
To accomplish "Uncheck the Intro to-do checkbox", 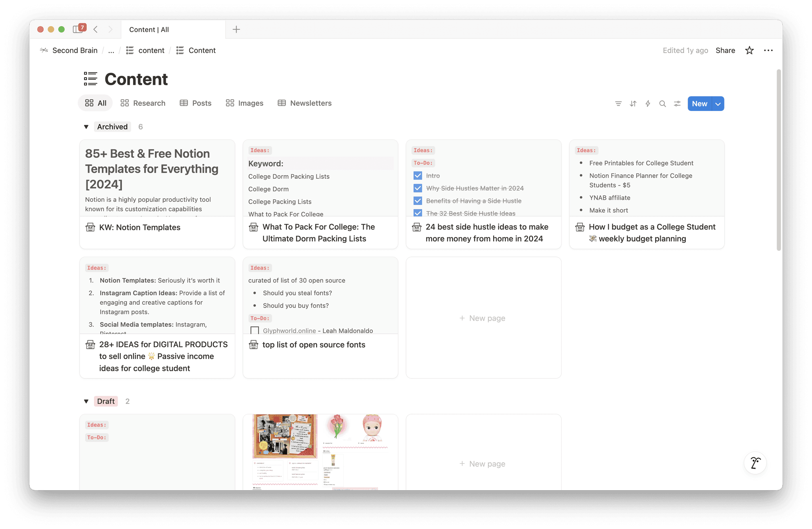I will (417, 176).
